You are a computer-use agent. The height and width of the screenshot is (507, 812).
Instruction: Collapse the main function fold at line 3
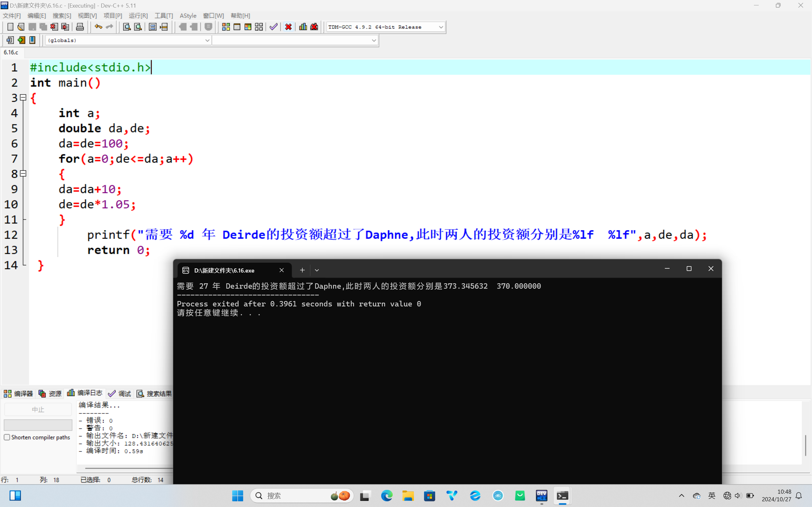pyautogui.click(x=23, y=98)
